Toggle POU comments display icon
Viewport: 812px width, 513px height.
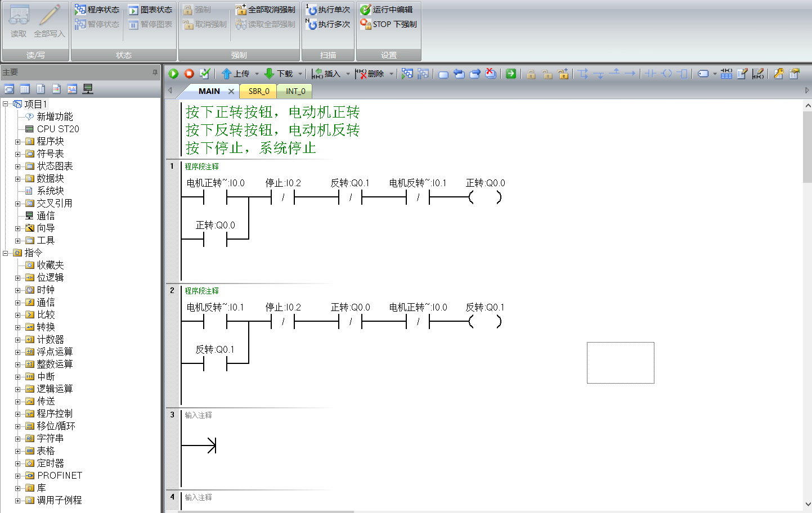tap(742, 74)
